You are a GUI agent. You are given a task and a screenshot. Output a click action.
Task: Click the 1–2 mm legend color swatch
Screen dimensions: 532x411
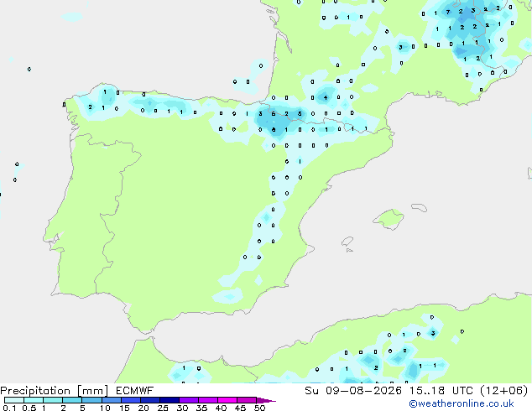click(53, 400)
